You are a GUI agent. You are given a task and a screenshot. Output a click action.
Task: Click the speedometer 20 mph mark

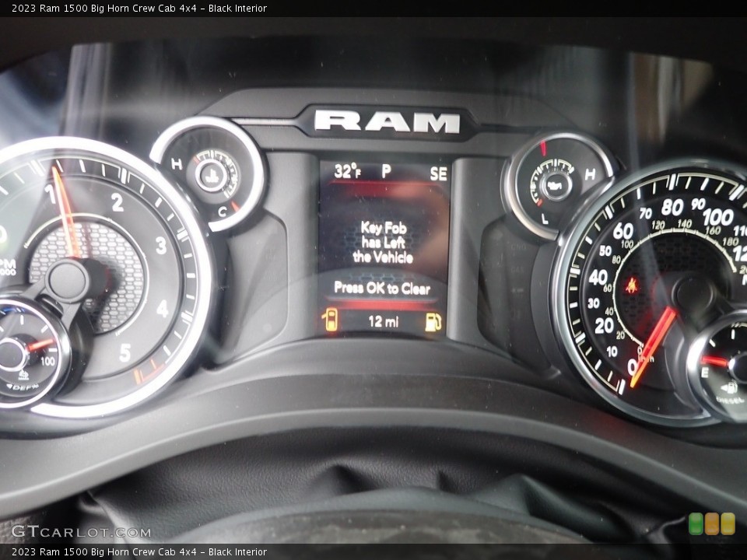point(604,326)
